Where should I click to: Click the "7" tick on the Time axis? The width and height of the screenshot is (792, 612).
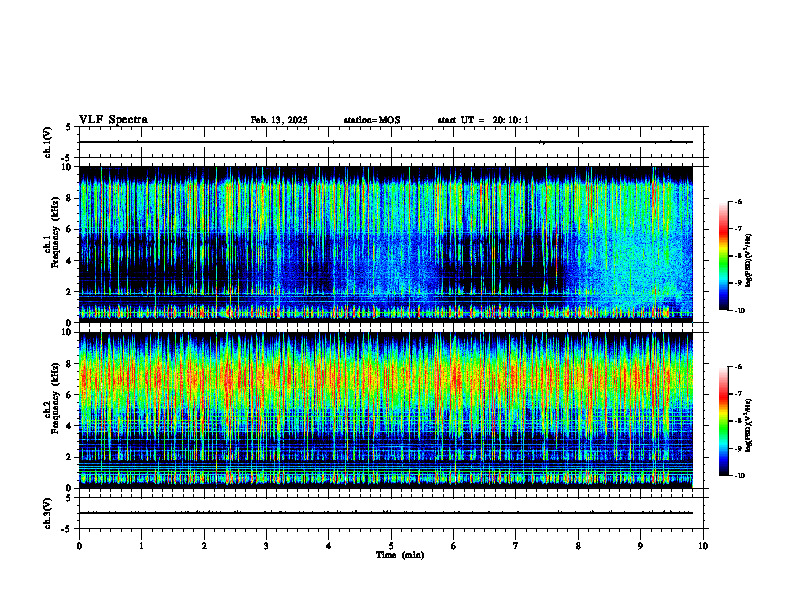[x=516, y=546]
